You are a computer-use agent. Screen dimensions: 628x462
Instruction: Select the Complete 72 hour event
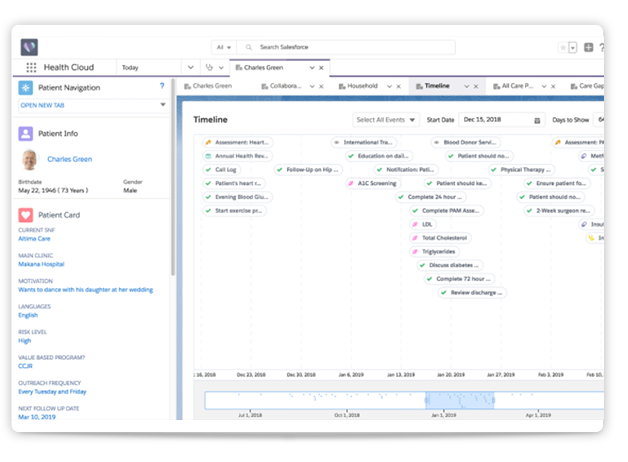tap(459, 279)
